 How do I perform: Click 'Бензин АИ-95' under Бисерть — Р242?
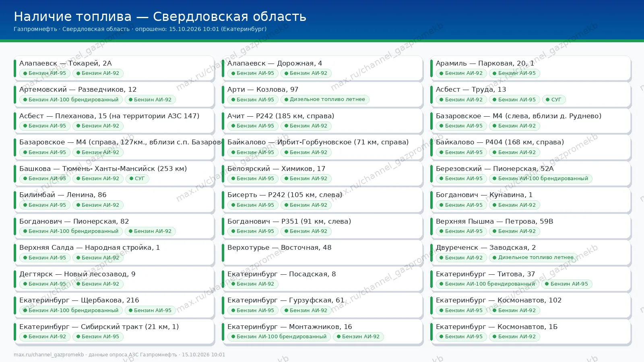click(253, 205)
